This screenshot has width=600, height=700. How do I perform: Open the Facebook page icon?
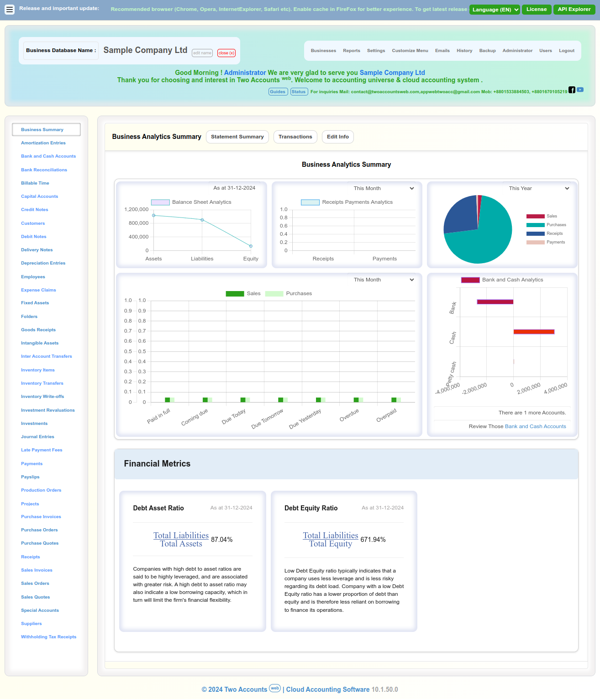pos(572,90)
